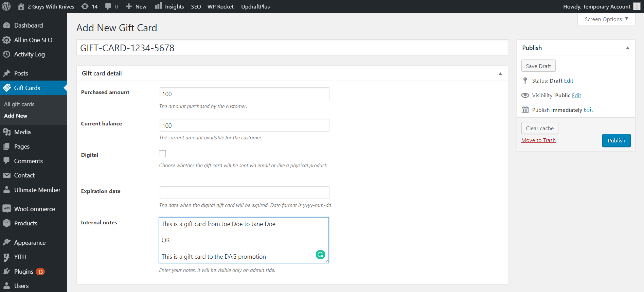Open the updates icon showing 14
644x292 pixels.
click(x=85, y=6)
